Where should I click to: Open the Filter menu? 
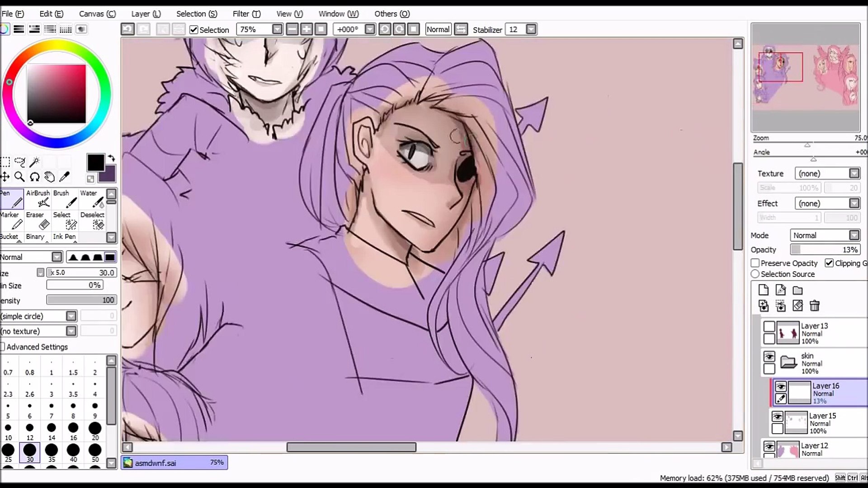point(246,14)
